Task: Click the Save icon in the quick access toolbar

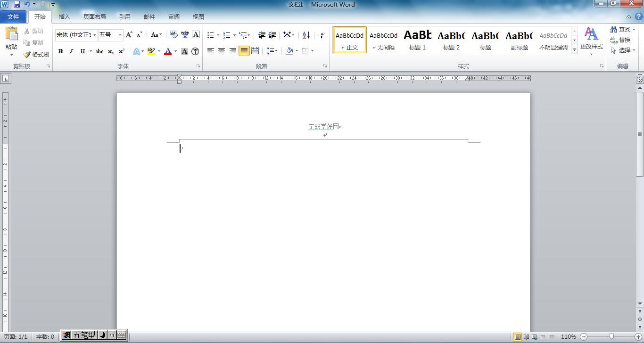Action: point(17,4)
